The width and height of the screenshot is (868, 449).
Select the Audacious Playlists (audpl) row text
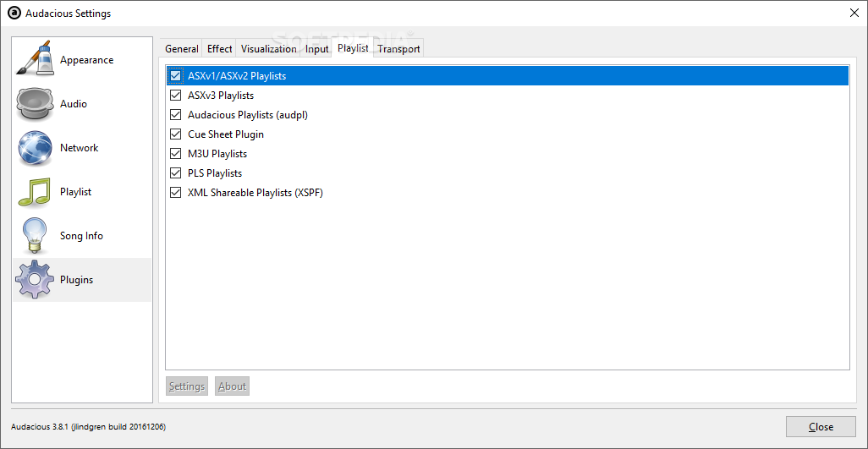[x=247, y=115]
